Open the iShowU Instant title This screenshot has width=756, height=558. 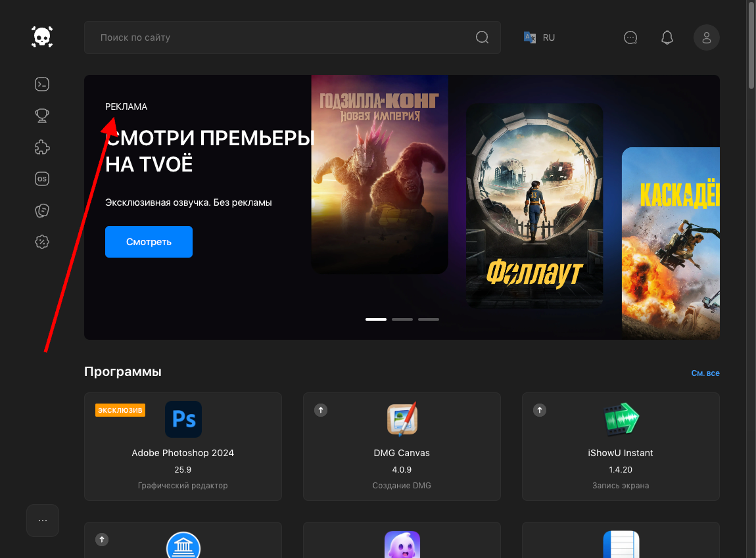621,453
